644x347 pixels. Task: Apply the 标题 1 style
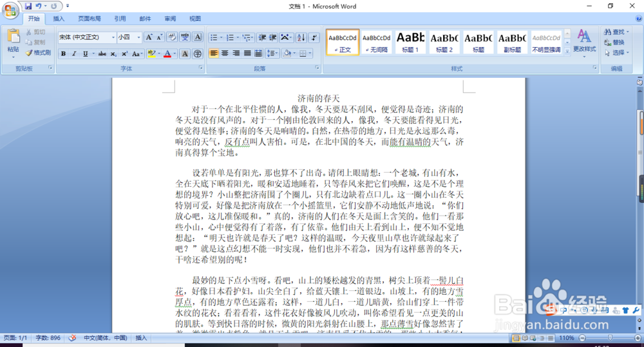(x=410, y=42)
